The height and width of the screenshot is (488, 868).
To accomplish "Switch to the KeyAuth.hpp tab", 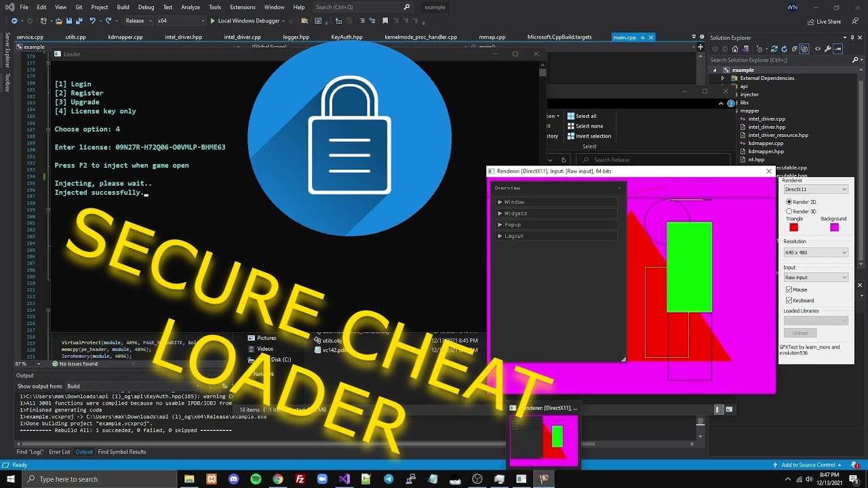I will [347, 37].
